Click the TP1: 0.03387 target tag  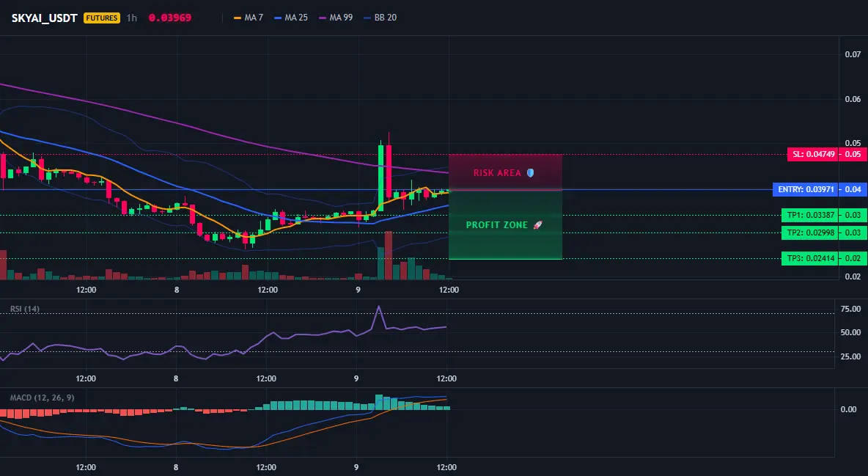pos(809,215)
